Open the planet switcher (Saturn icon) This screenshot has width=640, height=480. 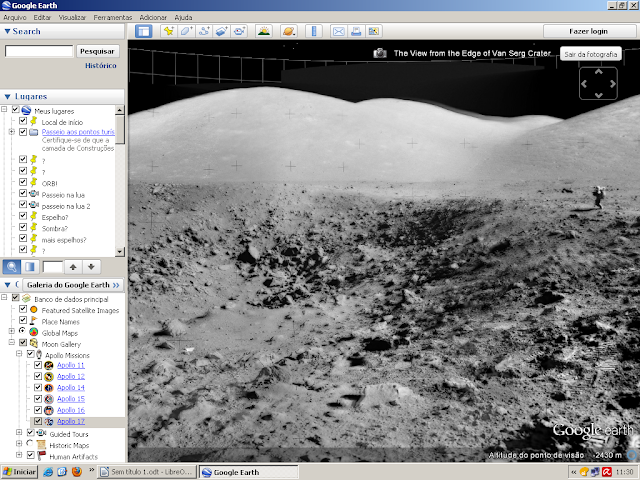289,31
